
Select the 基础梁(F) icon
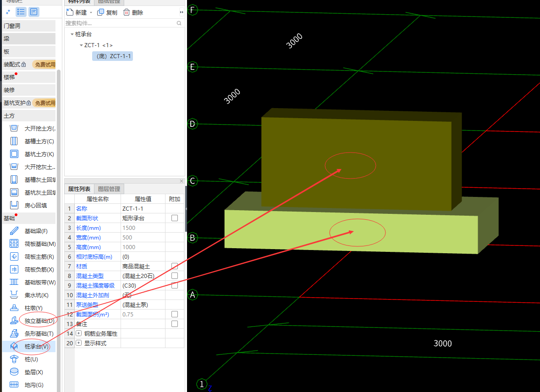[x=14, y=231]
